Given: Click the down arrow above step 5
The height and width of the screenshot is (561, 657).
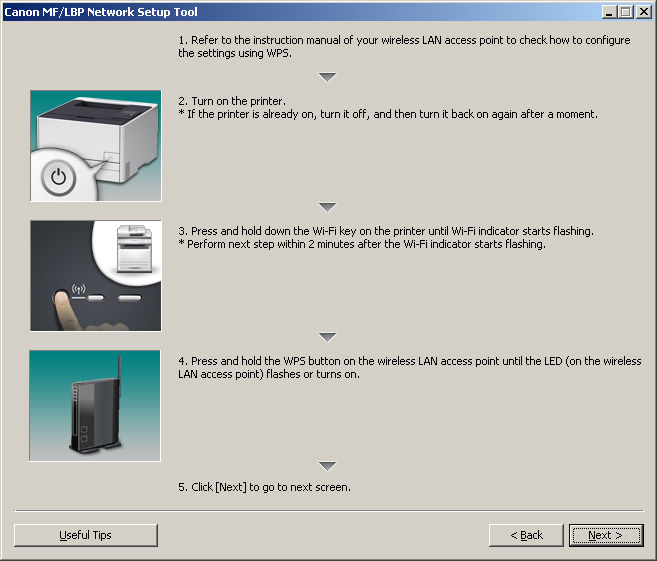Looking at the screenshot, I should click(x=327, y=466).
